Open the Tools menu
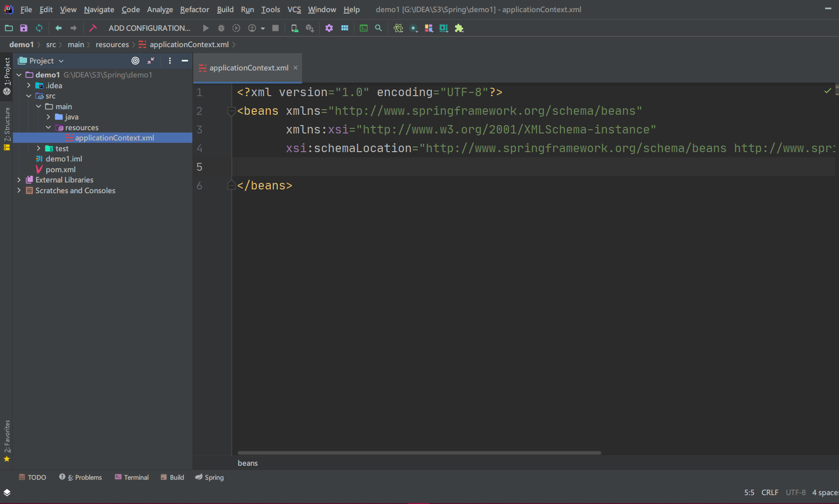The height and width of the screenshot is (504, 839). (x=270, y=9)
